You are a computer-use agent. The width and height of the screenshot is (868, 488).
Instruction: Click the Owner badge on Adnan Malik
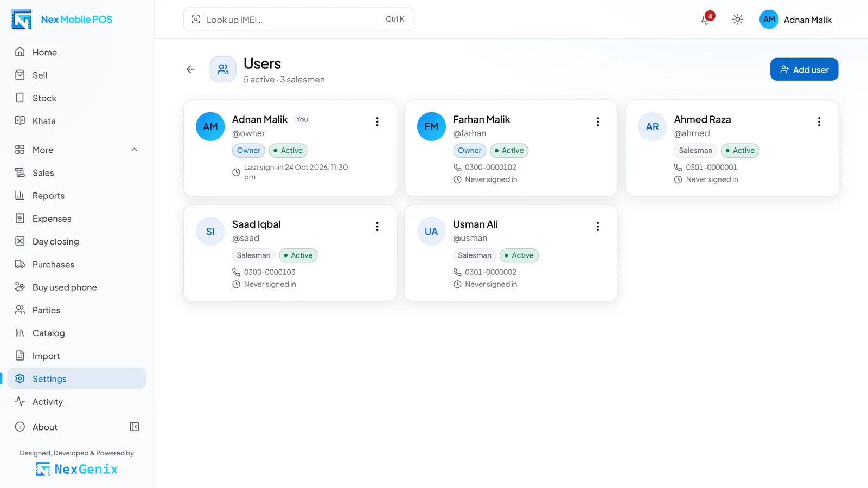tap(248, 151)
